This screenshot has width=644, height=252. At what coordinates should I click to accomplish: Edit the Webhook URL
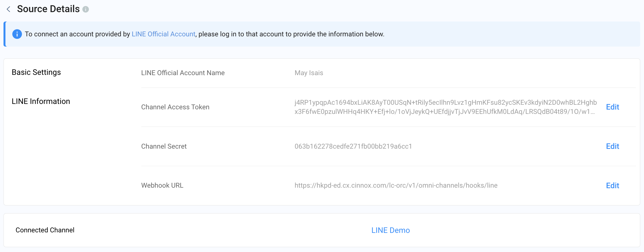[612, 185]
